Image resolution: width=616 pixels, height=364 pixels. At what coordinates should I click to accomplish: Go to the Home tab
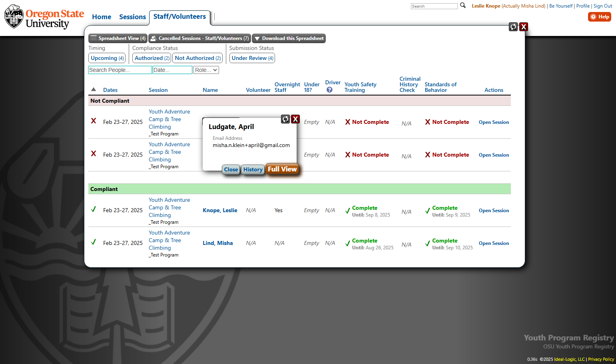point(102,17)
